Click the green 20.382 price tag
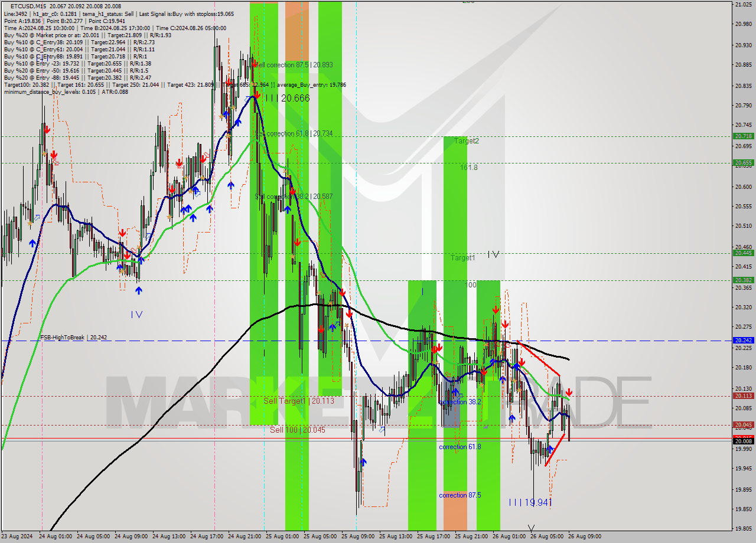This screenshot has height=543, width=756. [x=743, y=280]
